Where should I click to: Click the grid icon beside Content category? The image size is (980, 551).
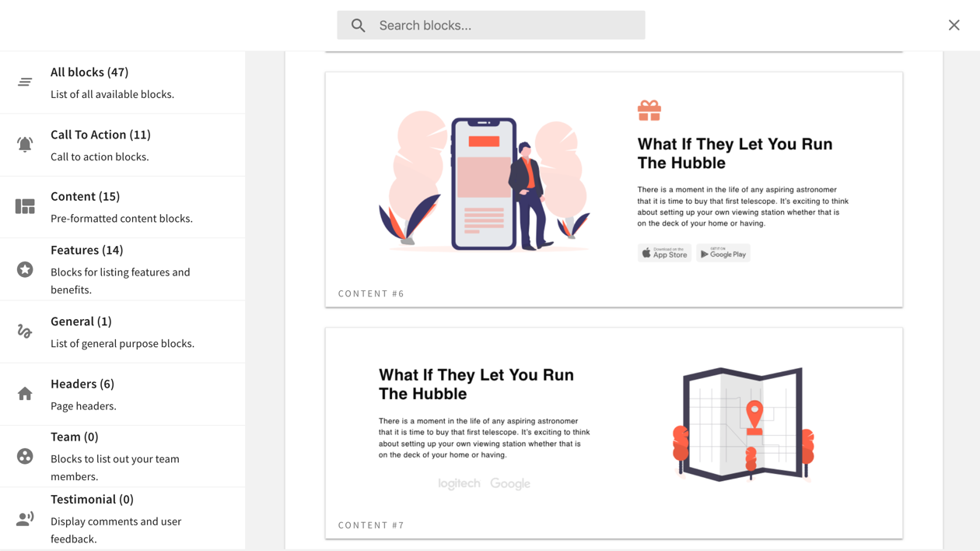coord(24,205)
